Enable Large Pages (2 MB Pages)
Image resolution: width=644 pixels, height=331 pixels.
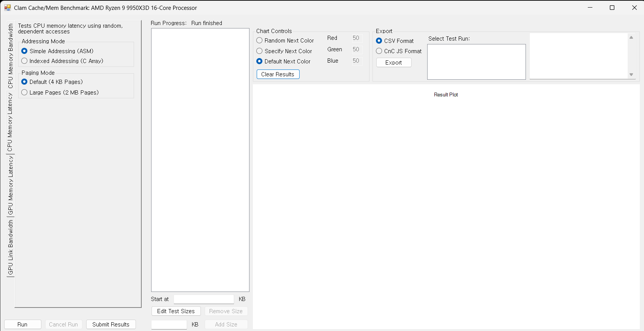pos(25,93)
